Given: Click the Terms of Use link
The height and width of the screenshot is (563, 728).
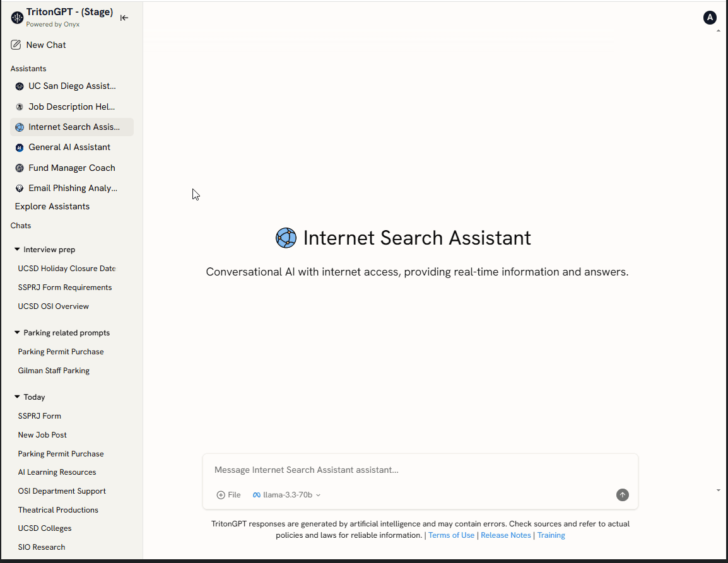Looking at the screenshot, I should [451, 535].
